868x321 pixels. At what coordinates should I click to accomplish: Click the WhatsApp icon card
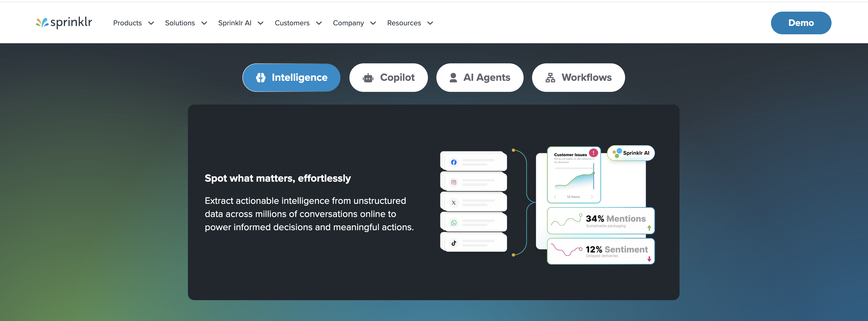coord(473,223)
